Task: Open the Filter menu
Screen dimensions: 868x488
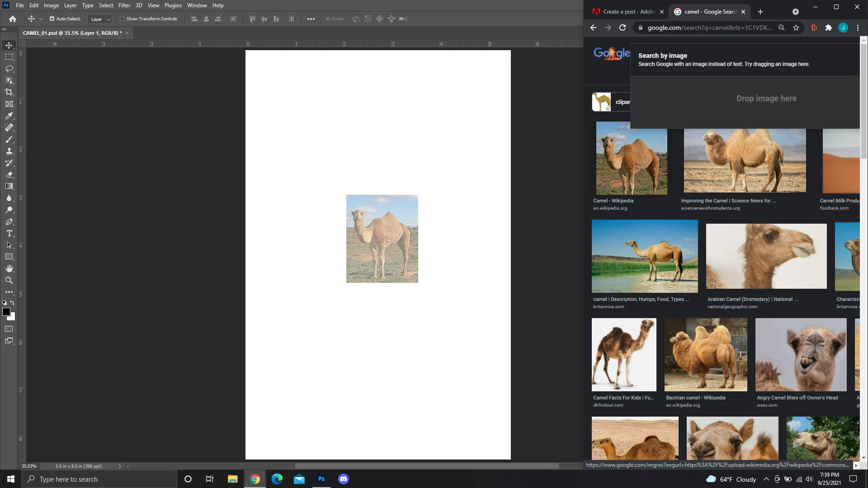Action: pos(124,5)
